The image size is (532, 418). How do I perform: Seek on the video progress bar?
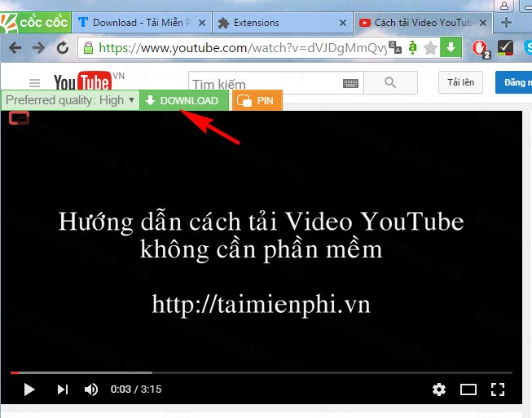coord(262,372)
